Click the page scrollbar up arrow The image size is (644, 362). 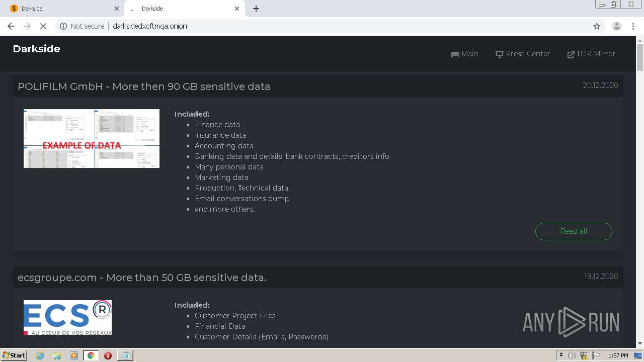coord(639,40)
